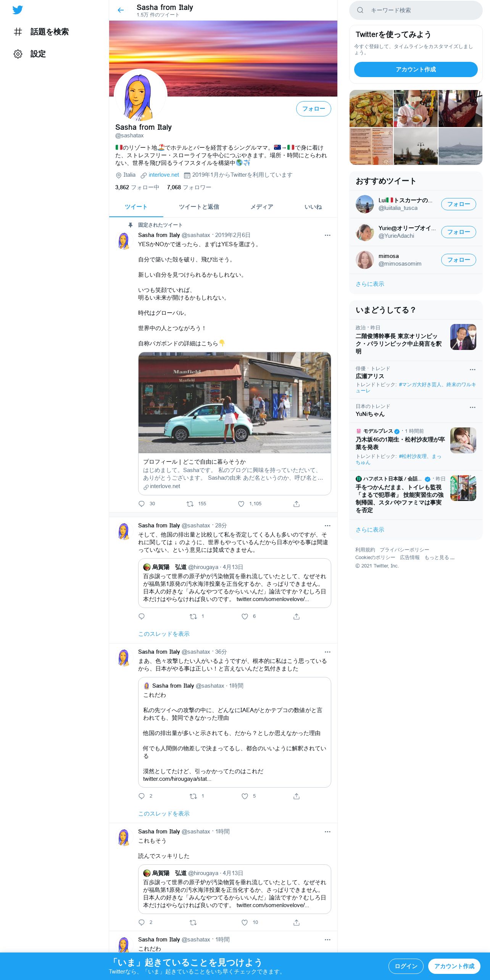
Task: Like the 36分 tweet with 5 likes
Action: point(245,796)
